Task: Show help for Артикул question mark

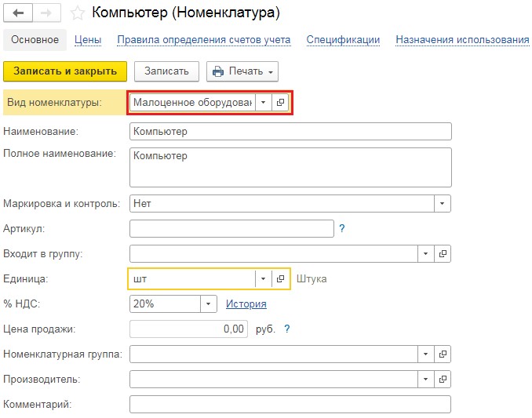Action: click(x=342, y=228)
